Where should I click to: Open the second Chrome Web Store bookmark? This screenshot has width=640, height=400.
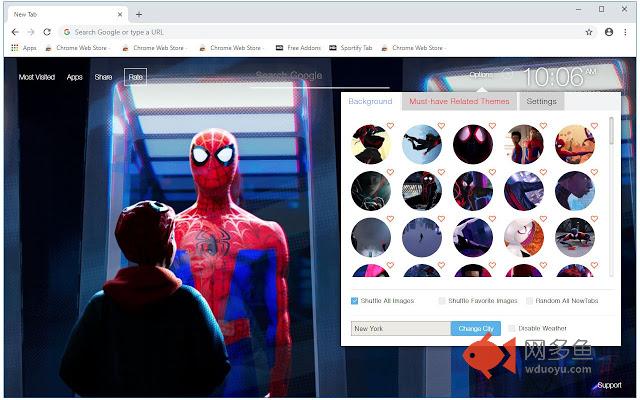[153, 48]
